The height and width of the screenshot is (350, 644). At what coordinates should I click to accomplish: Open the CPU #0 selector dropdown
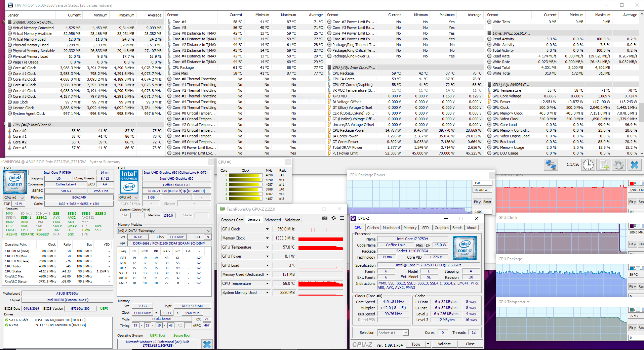pyautogui.click(x=14, y=198)
